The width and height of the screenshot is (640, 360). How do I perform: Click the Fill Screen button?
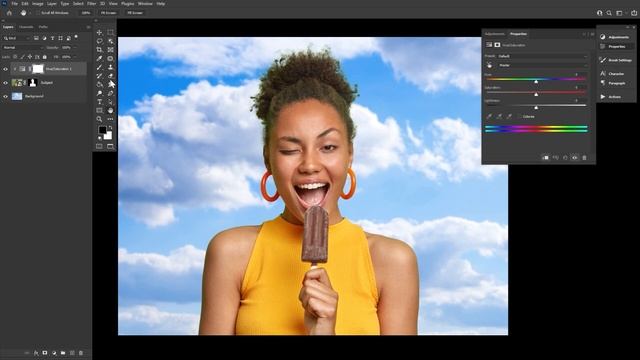click(135, 13)
